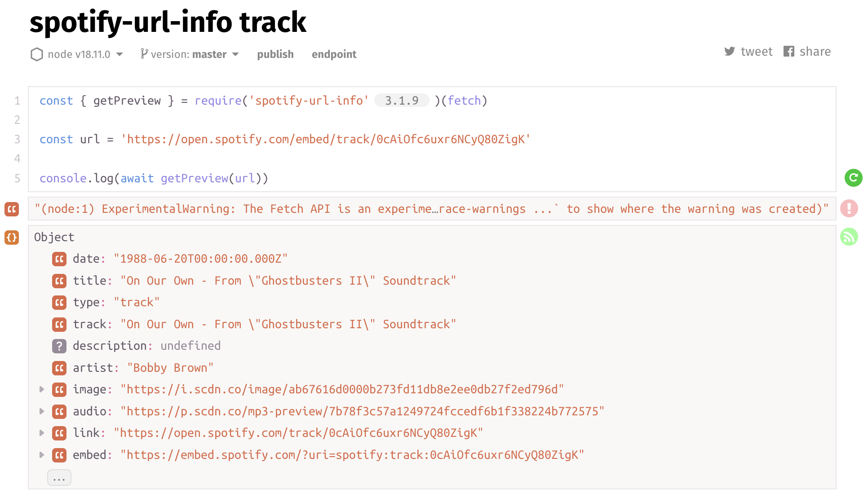The width and height of the screenshot is (868, 493).
Task: Click the green feed icon beside Object output
Action: click(x=849, y=237)
